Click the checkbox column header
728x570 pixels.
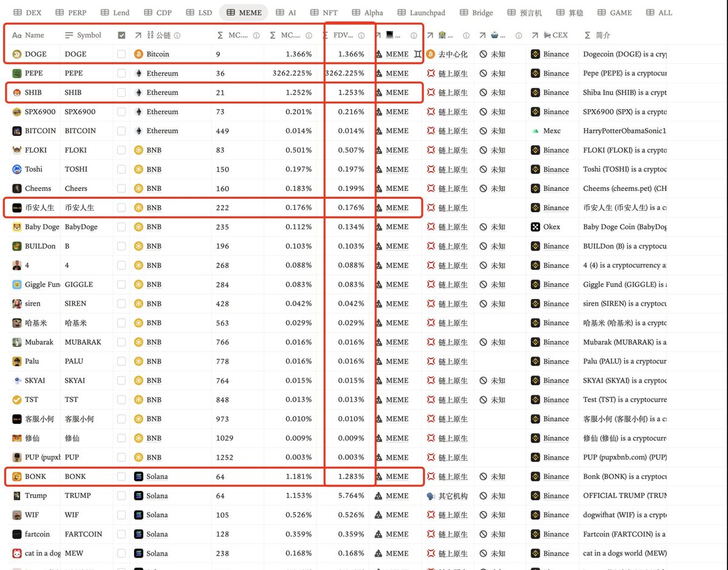pos(121,36)
